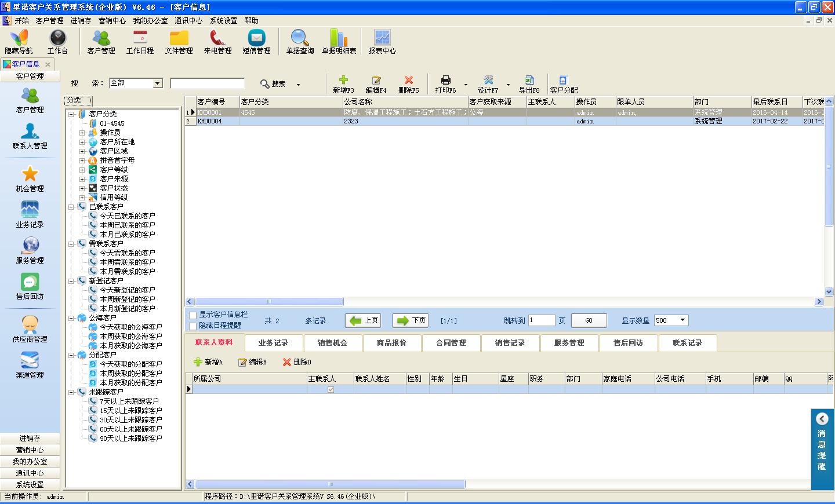Close the 客户信息 document tab
Viewport: 835px width, 504px height.
click(48, 64)
